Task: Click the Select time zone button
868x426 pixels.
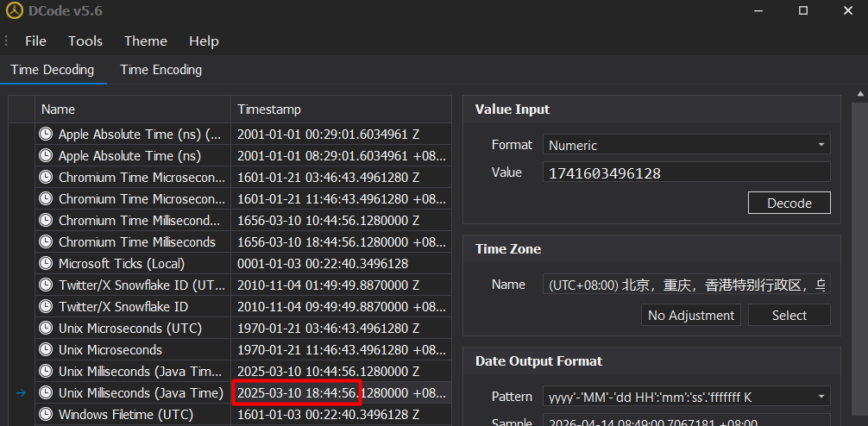Action: coord(789,315)
